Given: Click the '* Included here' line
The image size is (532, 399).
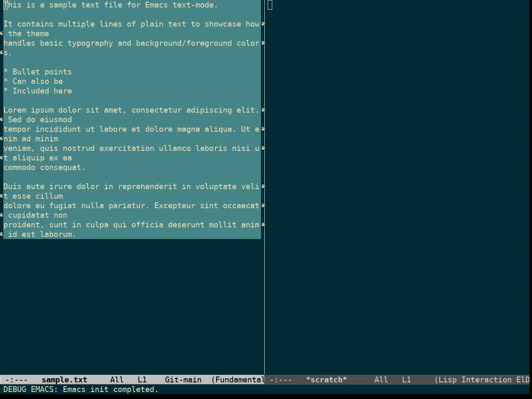Looking at the screenshot, I should point(37,91).
